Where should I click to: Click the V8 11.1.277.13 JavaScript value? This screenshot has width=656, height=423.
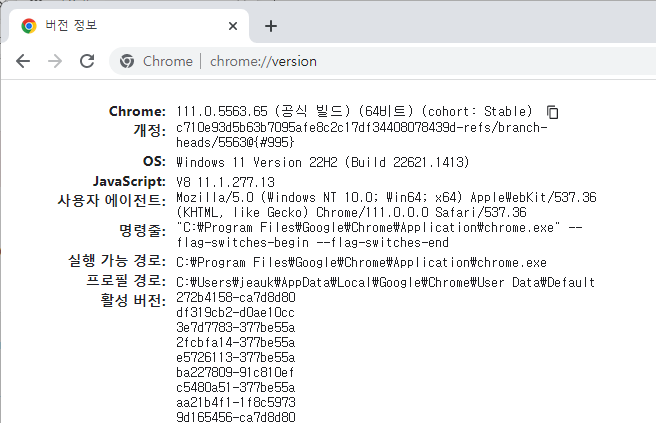click(x=226, y=182)
